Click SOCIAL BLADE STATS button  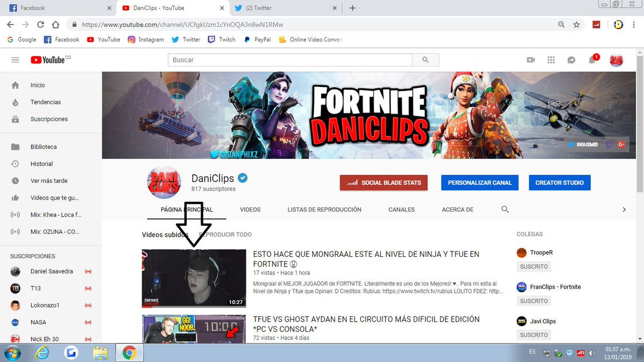[x=384, y=182]
